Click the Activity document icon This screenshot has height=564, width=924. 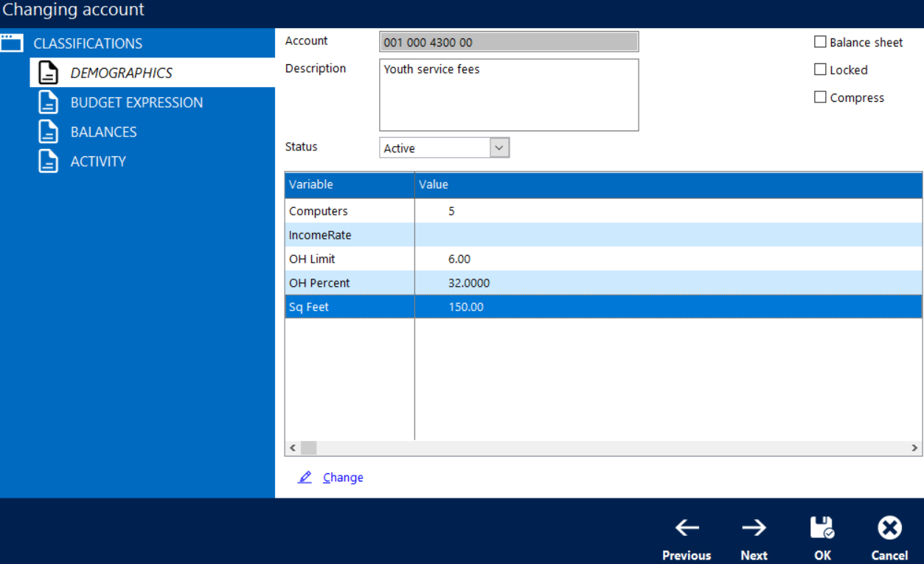pos(48,161)
